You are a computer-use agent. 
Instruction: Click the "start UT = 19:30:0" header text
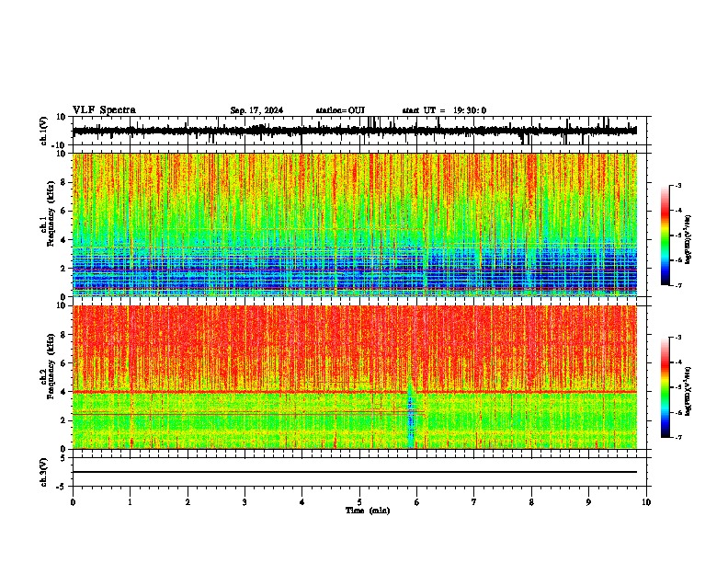444,110
